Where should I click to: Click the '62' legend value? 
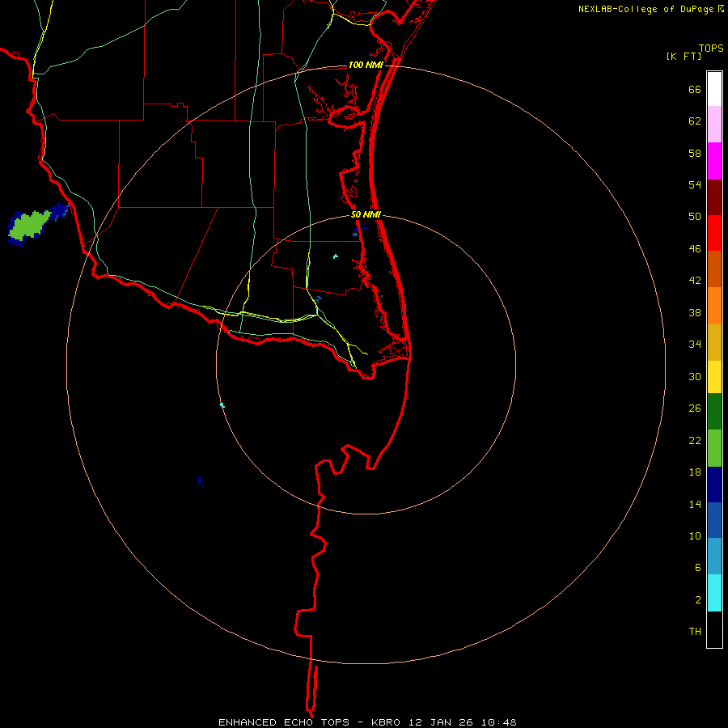(x=695, y=121)
